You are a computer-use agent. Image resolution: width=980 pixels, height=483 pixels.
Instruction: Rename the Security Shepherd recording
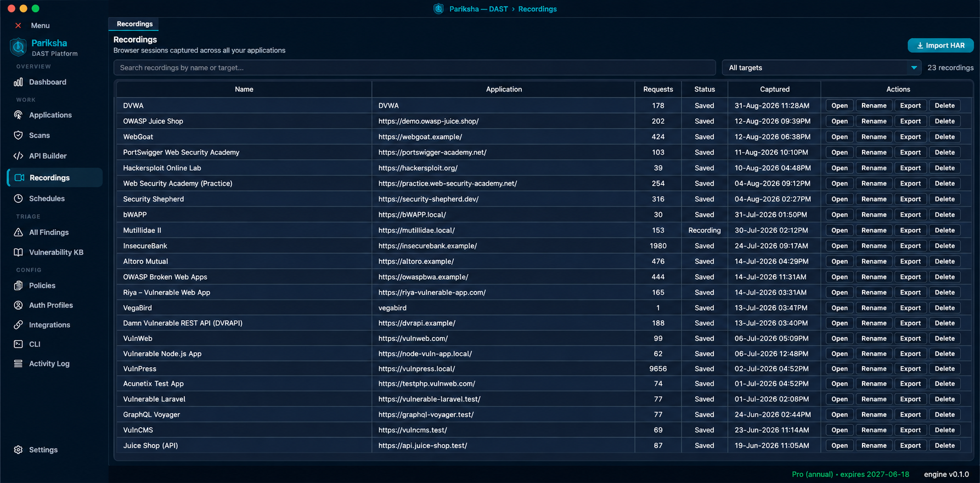pos(874,199)
